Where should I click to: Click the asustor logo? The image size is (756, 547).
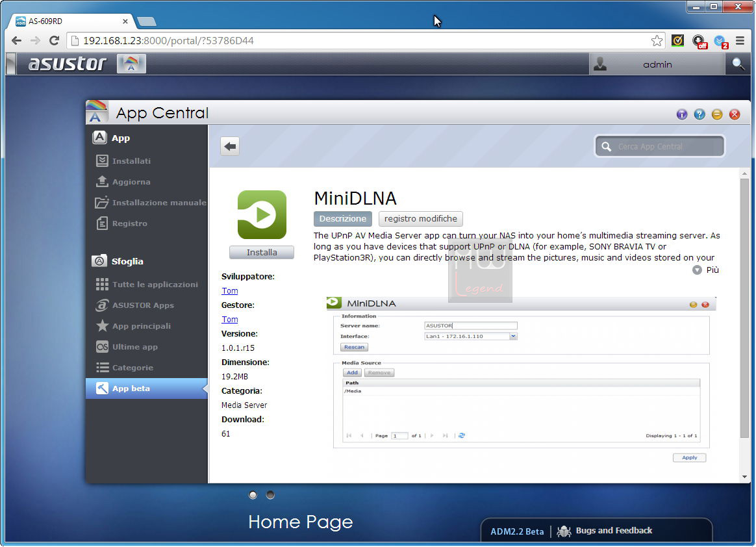coord(67,64)
